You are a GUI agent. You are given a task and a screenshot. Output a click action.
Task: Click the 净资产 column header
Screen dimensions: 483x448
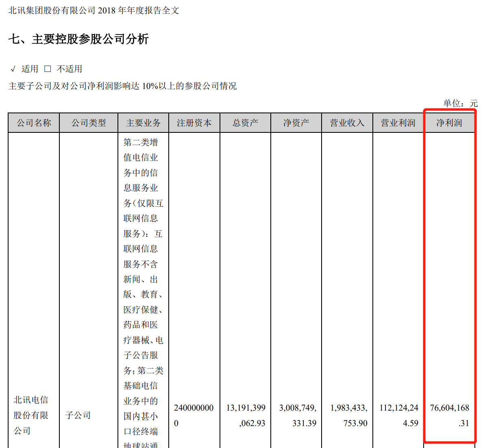click(296, 123)
